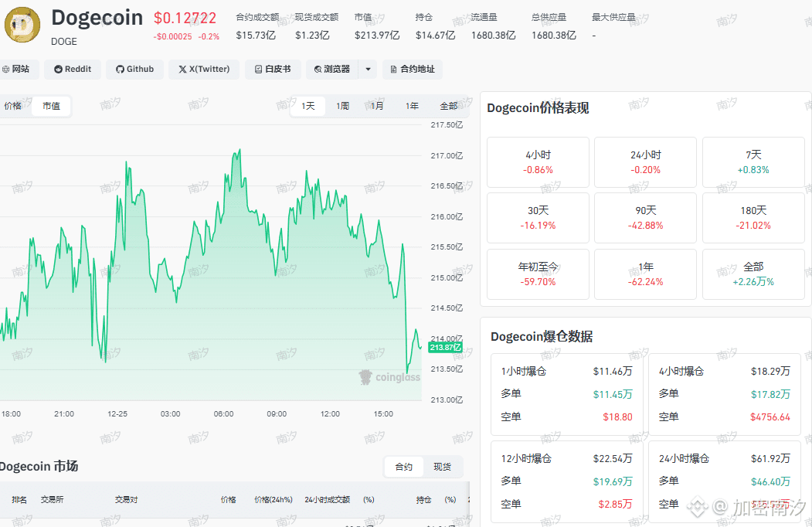Open the X(Twitter) link button
The height and width of the screenshot is (527, 812).
pos(203,69)
